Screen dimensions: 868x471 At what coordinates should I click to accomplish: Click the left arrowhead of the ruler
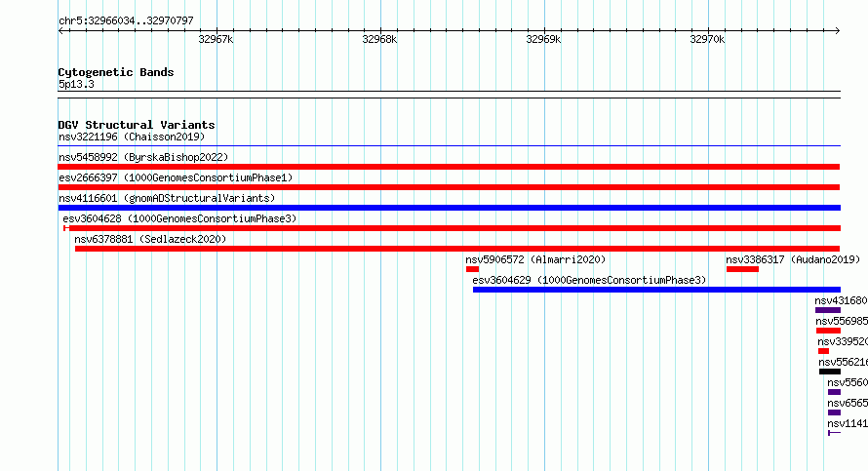60,31
